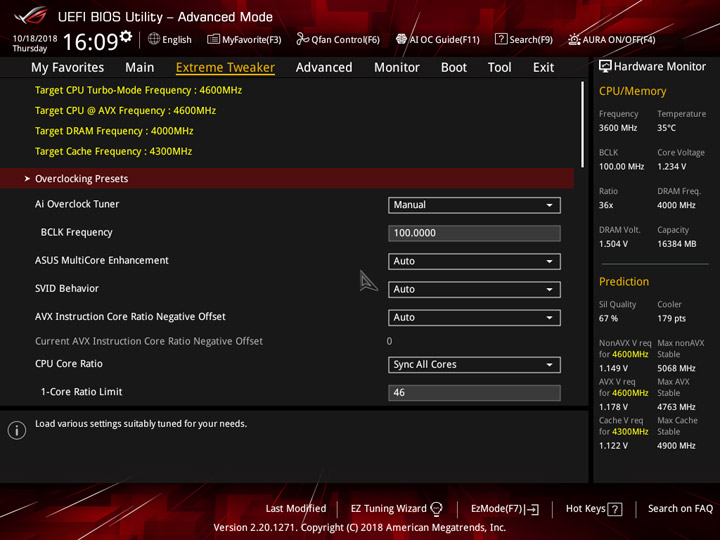Click the EZ Tuning Wizard bulb icon

(x=436, y=509)
